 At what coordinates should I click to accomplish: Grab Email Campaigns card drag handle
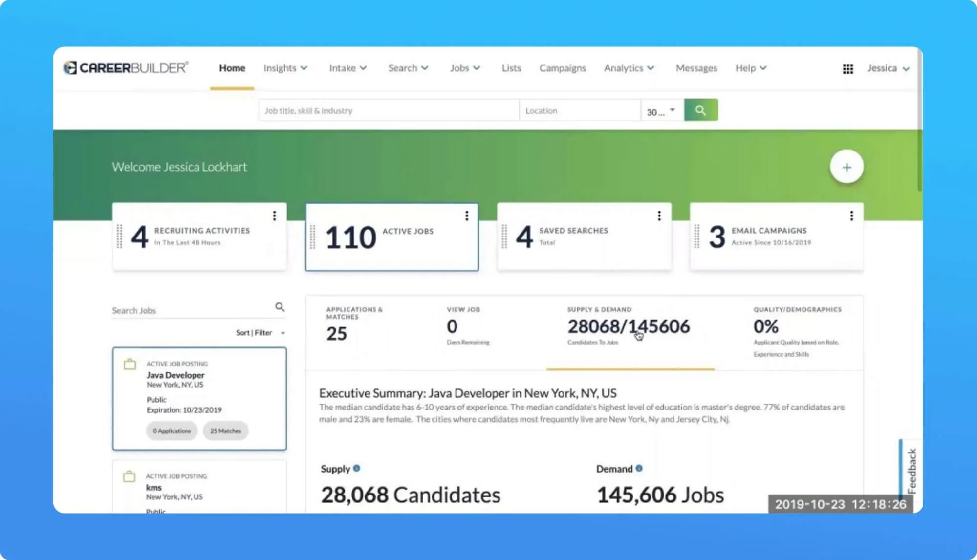tap(697, 237)
